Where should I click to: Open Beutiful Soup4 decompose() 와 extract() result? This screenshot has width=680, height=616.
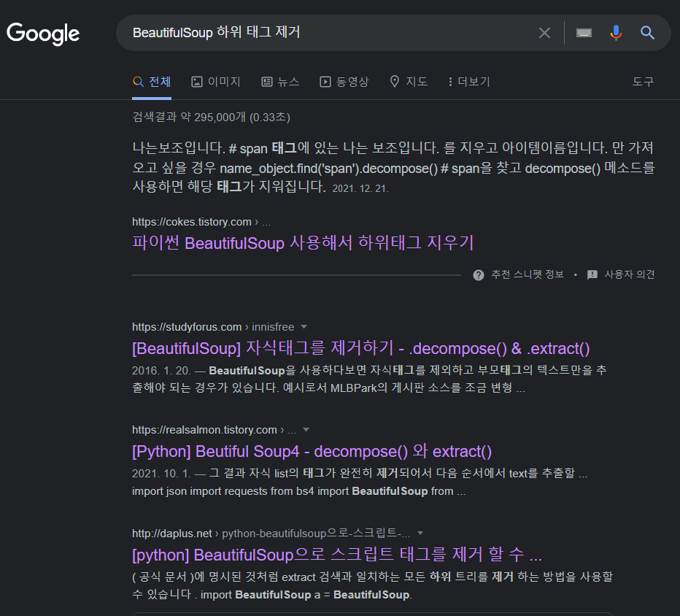tap(312, 451)
